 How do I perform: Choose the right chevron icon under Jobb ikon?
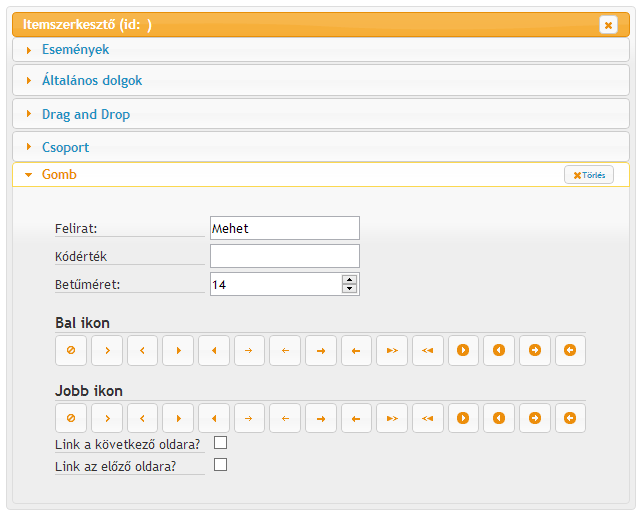(x=107, y=418)
